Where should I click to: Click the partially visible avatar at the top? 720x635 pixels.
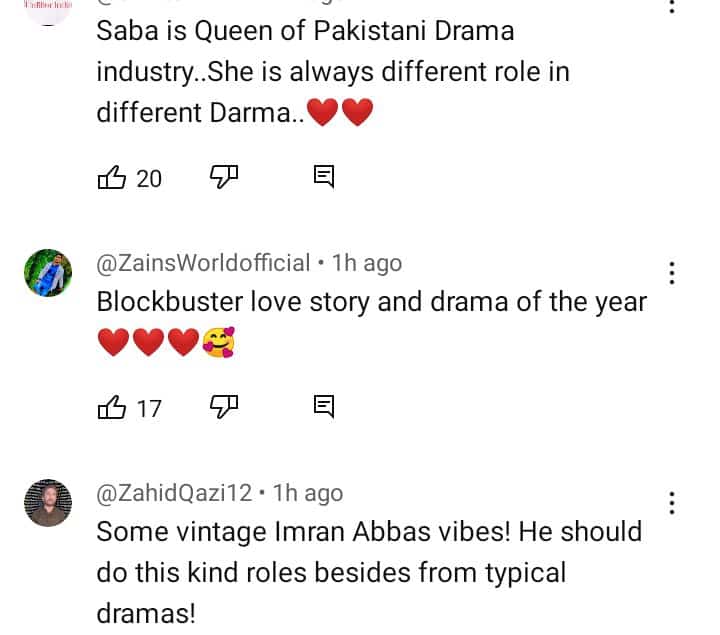coord(48,8)
